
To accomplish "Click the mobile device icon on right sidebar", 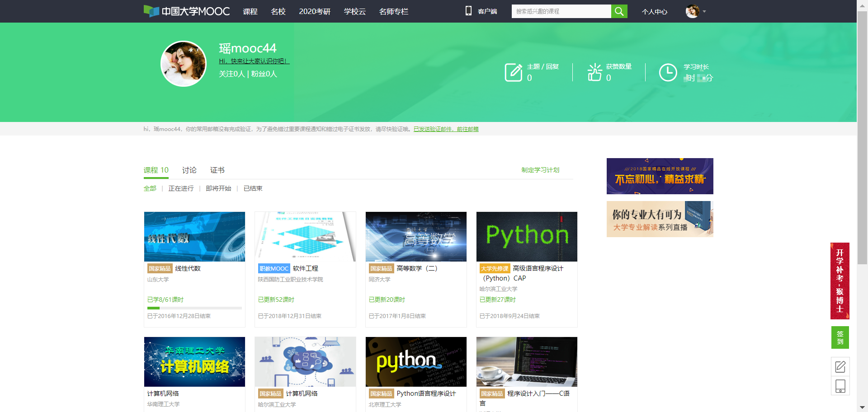I will pos(840,386).
